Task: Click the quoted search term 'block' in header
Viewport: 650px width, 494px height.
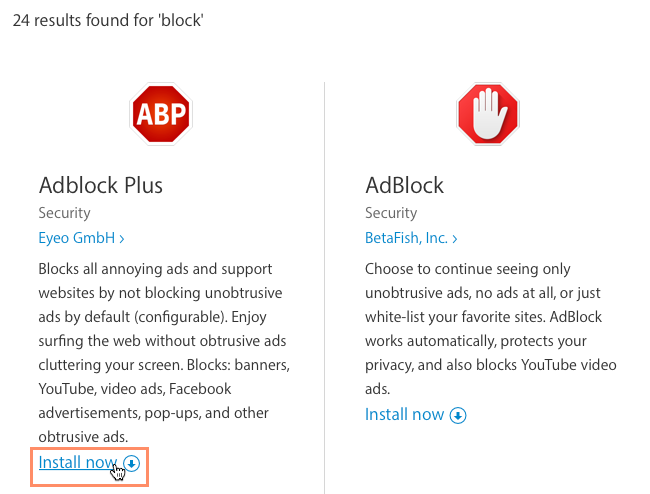Action: [181, 20]
